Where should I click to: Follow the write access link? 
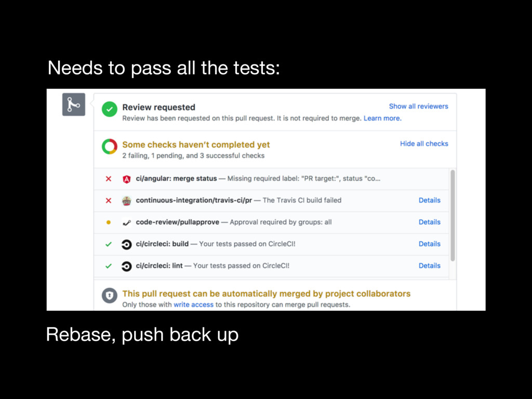click(x=193, y=304)
